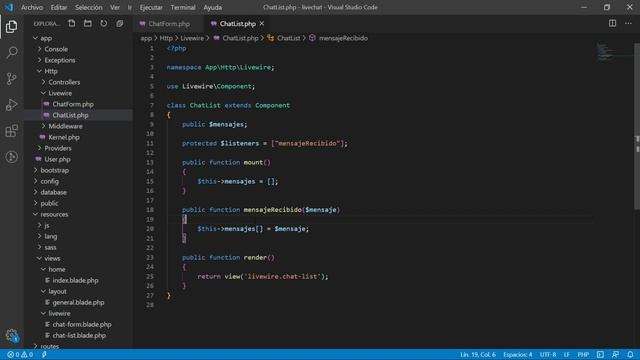Click the VS Code logo icon
The height and width of the screenshot is (360, 640).
click(9, 7)
